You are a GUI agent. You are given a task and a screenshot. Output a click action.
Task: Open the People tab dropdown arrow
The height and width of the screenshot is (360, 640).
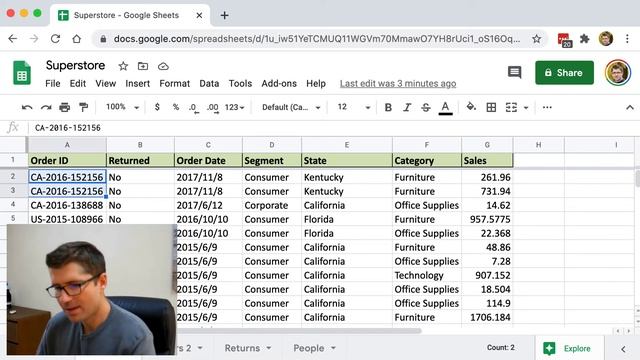(333, 348)
